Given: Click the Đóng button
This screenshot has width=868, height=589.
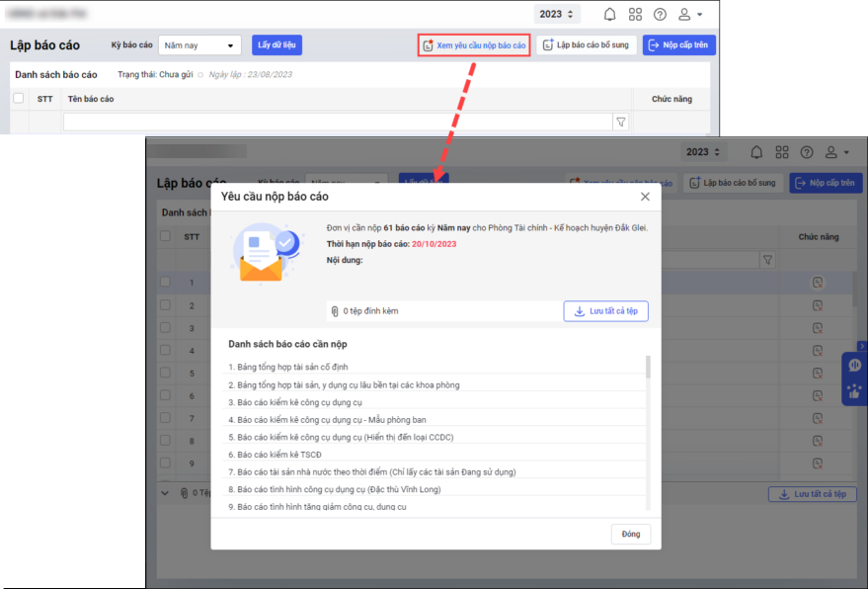Looking at the screenshot, I should (631, 534).
